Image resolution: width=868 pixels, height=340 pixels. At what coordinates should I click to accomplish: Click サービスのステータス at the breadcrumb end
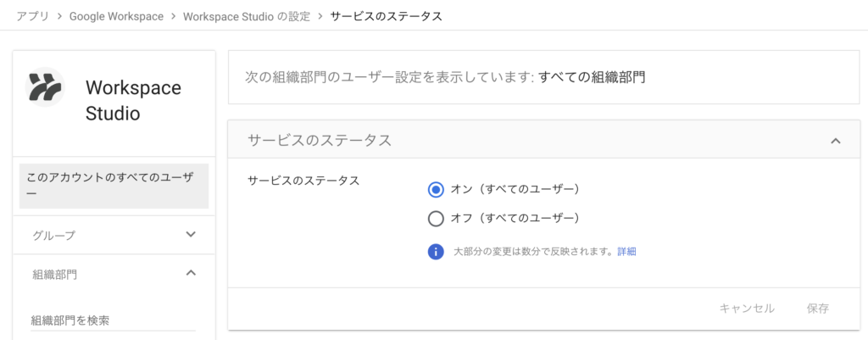[x=386, y=16]
